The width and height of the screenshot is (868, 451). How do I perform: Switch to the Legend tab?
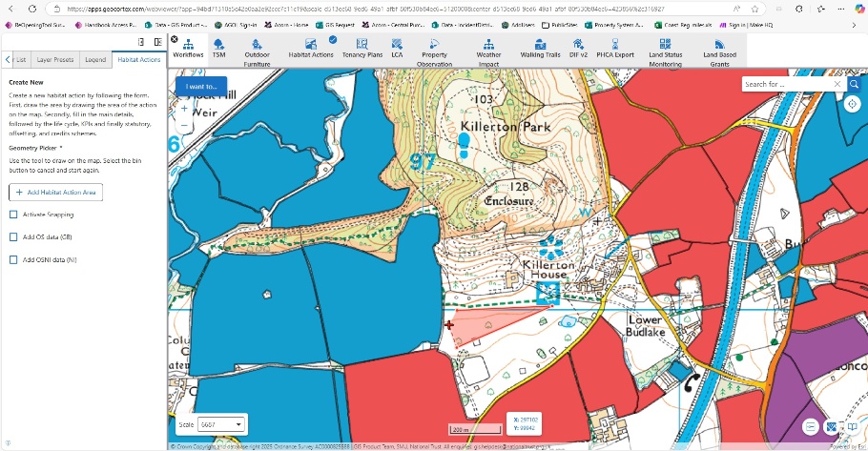click(95, 59)
